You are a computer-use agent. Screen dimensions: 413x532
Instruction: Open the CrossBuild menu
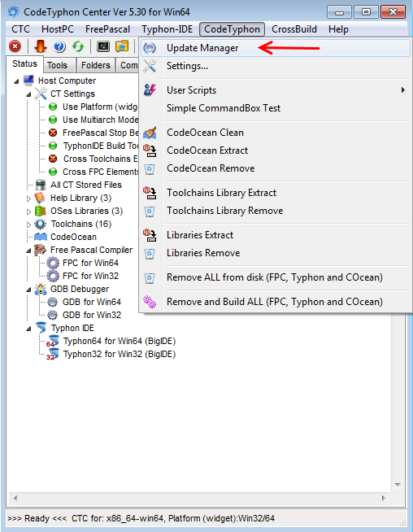tap(294, 29)
